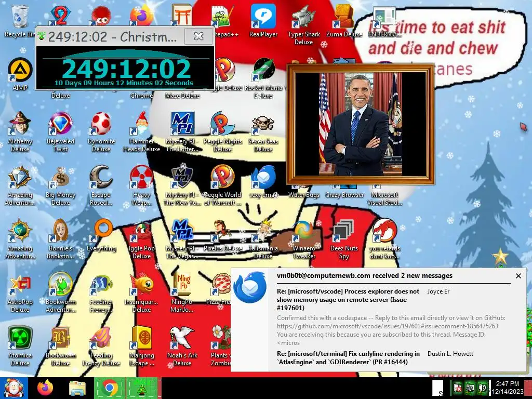Click the taskbar clock showing 2:47 PM
Image resolution: width=532 pixels, height=399 pixels.
coord(508,388)
